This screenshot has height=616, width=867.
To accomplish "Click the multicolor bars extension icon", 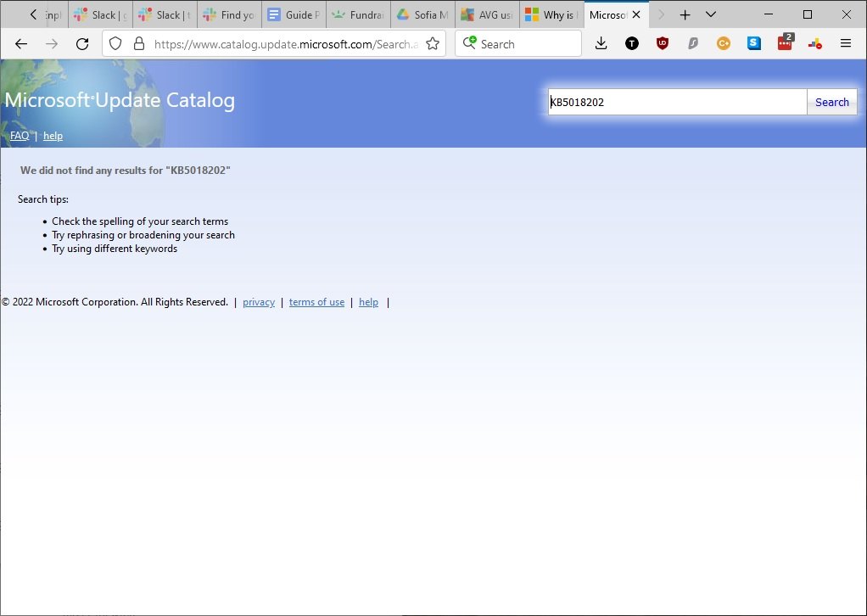I will tap(815, 43).
